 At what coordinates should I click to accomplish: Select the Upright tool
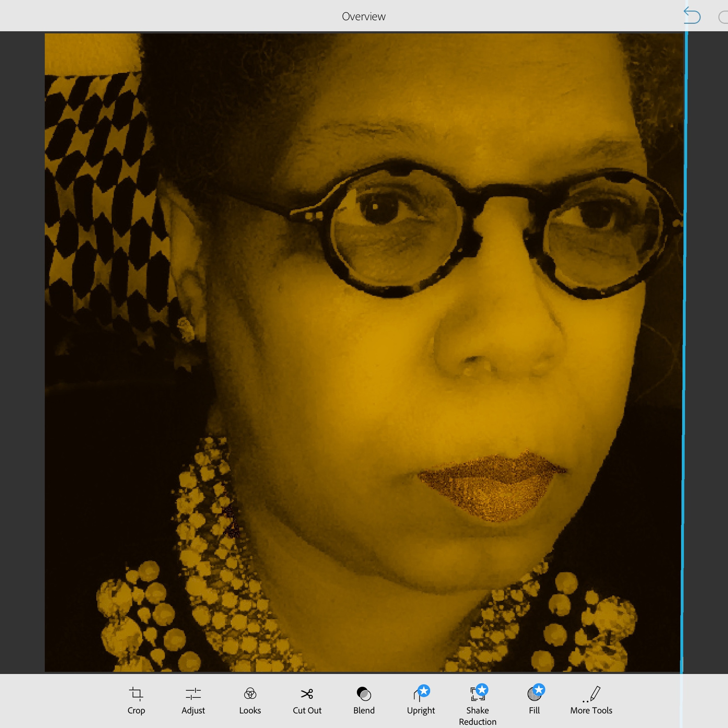point(421,700)
